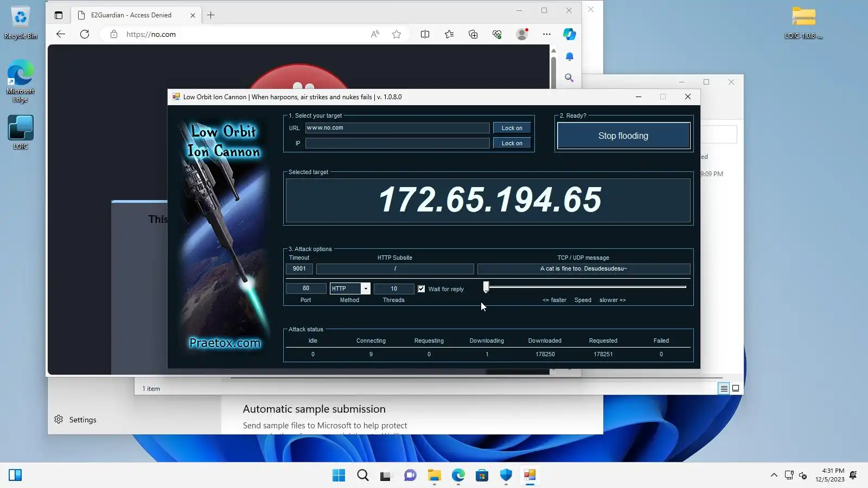Open the Widgets panel from the taskbar
868x488 pixels.
click(15, 476)
